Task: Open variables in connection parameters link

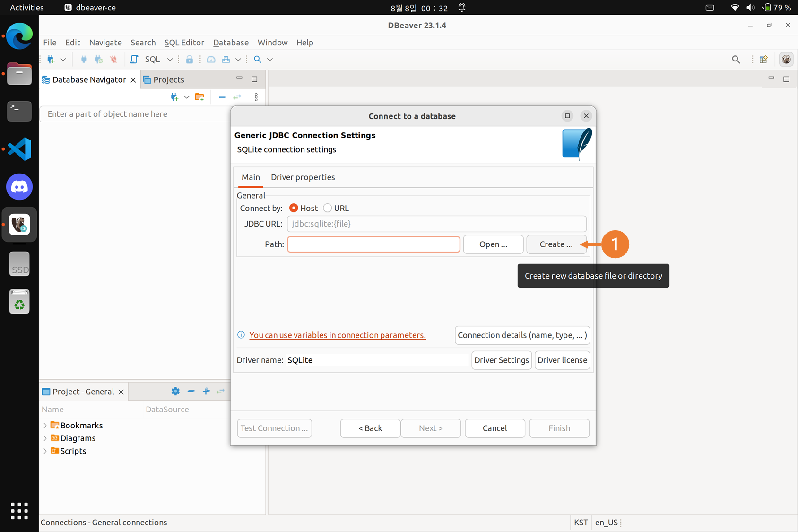Action: [338, 335]
